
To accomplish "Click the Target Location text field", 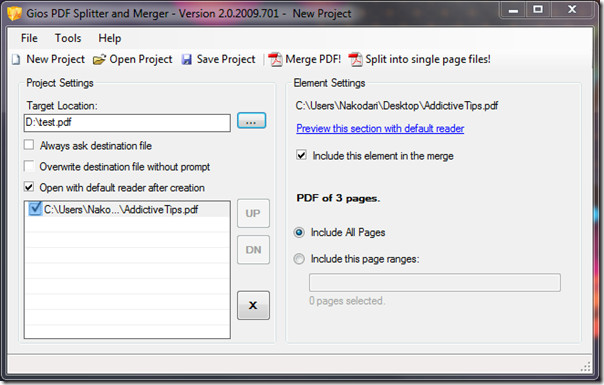I will click(x=127, y=123).
